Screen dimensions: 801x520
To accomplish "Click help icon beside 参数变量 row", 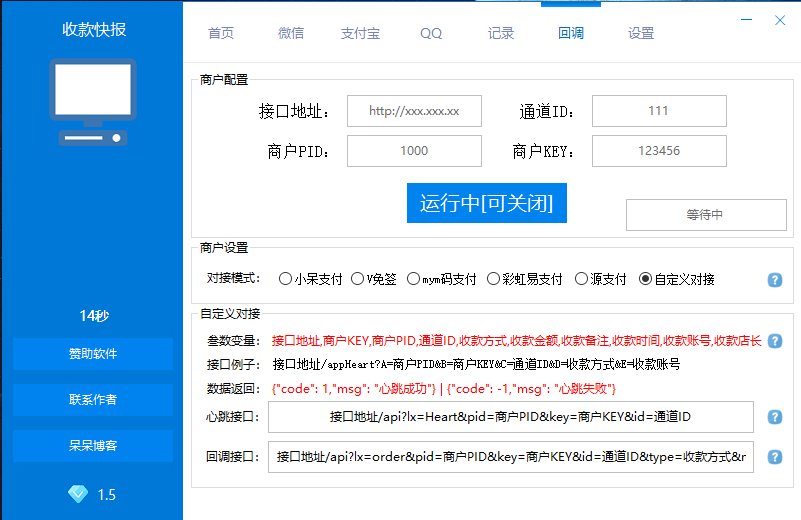I will [774, 341].
